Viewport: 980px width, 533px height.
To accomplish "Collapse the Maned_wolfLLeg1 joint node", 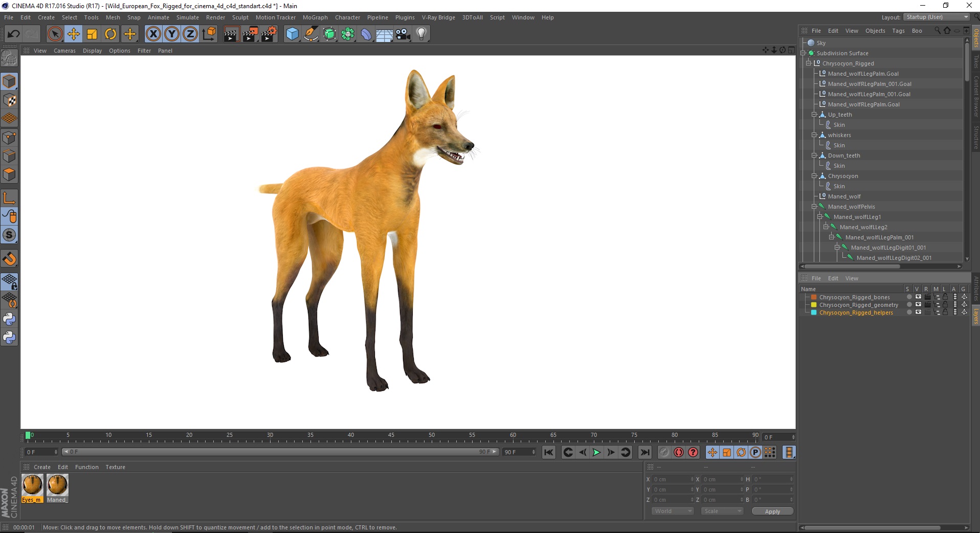I will [x=820, y=217].
